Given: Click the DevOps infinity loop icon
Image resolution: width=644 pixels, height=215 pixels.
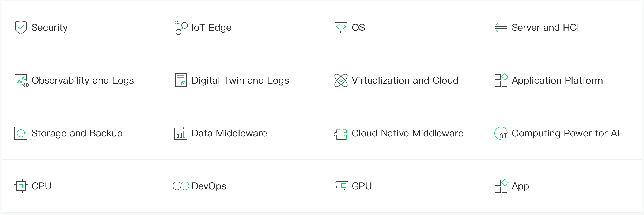Looking at the screenshot, I should tap(181, 186).
